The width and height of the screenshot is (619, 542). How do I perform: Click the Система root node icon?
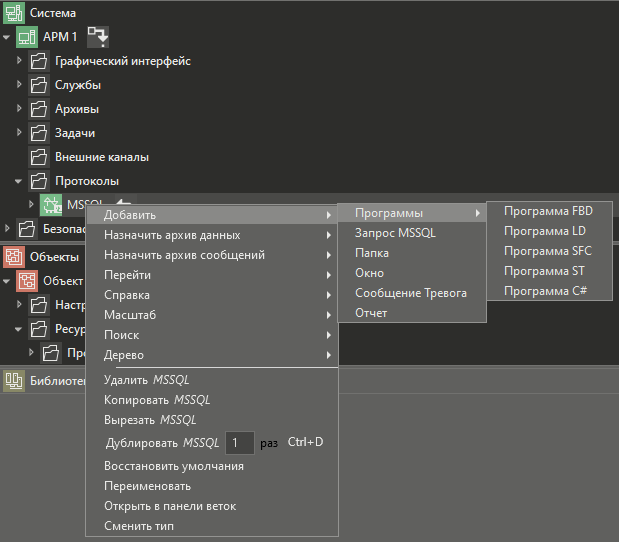[14, 13]
